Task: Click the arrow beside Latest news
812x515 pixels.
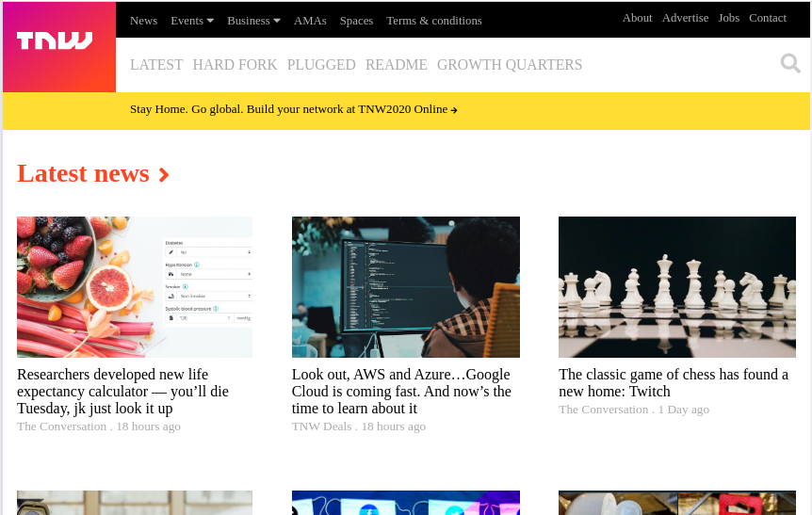Action: [x=164, y=175]
